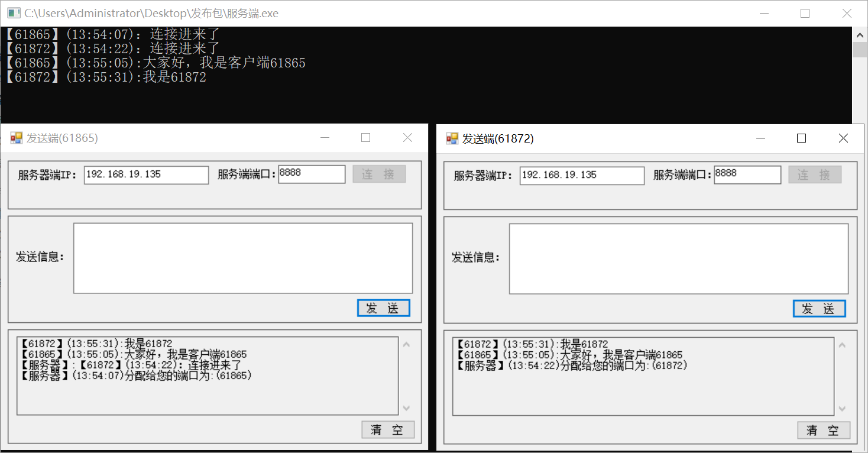
Task: Maximize the 发送端(61865) window
Action: (x=365, y=138)
